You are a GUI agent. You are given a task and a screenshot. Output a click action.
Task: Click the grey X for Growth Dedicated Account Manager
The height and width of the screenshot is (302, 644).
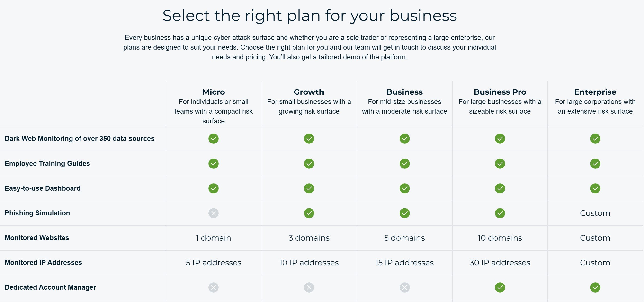tap(309, 287)
